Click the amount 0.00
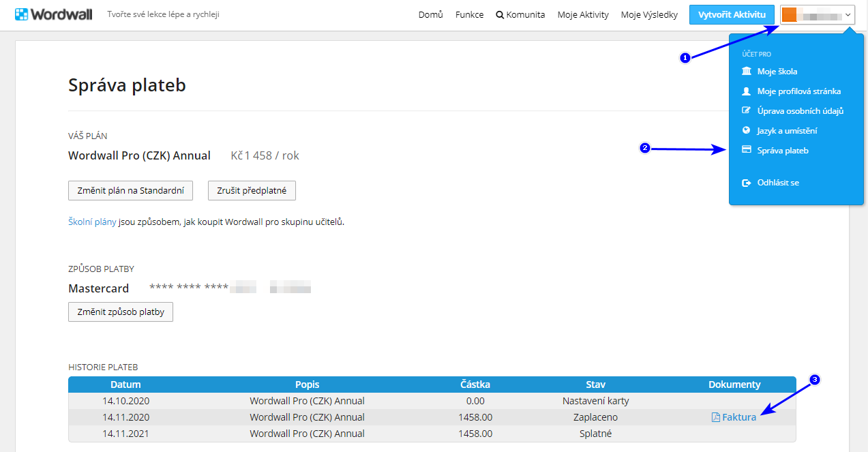Screen dimensions: 868x452 pyautogui.click(x=475, y=401)
